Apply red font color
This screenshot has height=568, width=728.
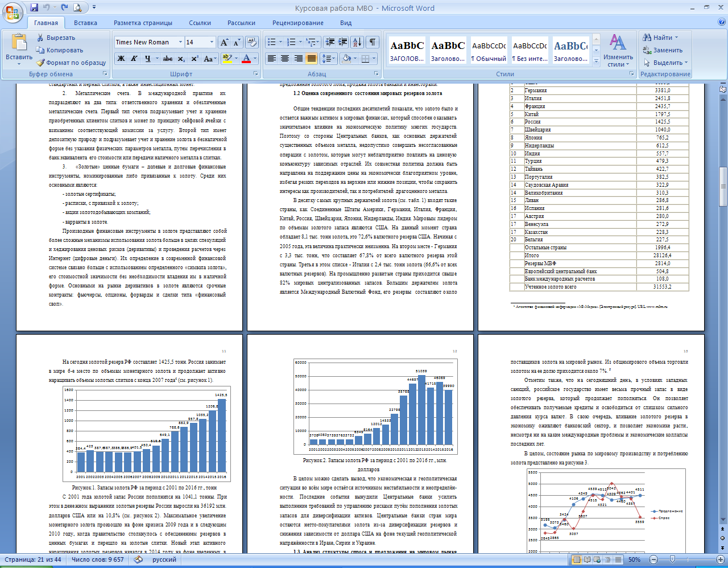point(246,59)
